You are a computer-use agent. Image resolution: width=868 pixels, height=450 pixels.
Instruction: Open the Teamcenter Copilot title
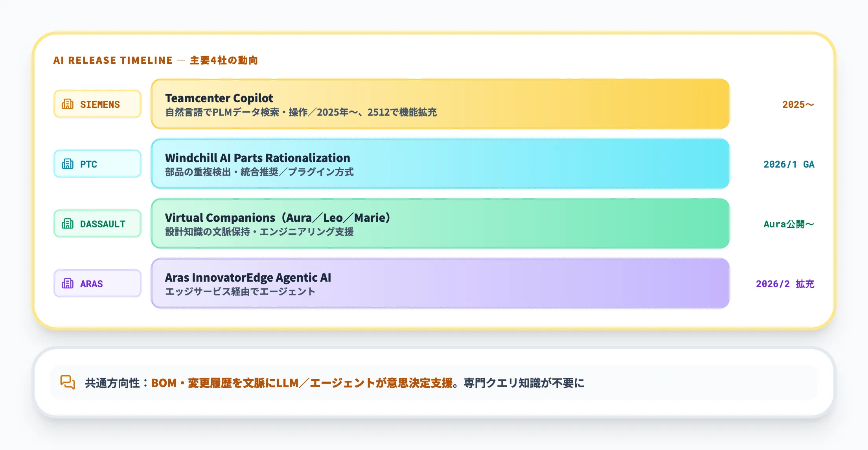219,98
